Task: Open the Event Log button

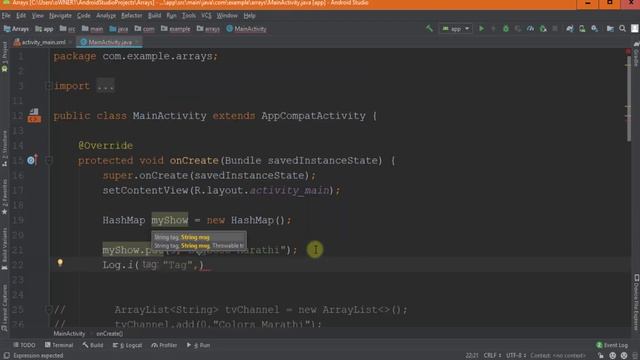Action: click(612, 345)
